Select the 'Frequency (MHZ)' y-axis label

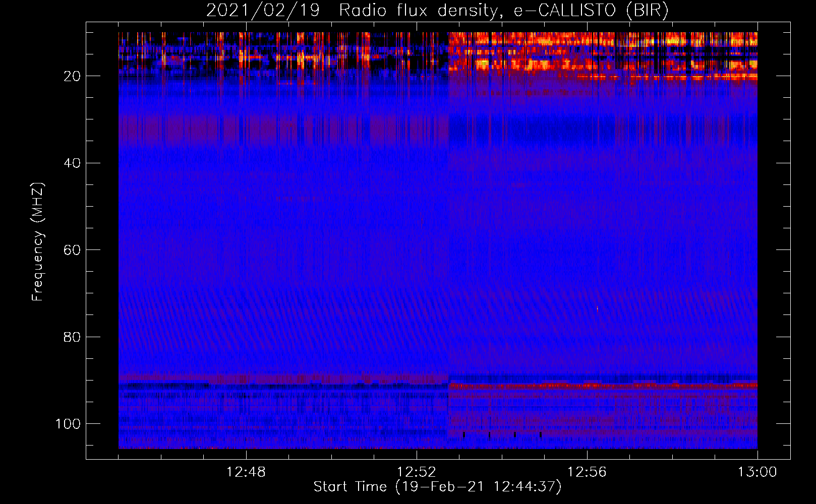(x=38, y=241)
